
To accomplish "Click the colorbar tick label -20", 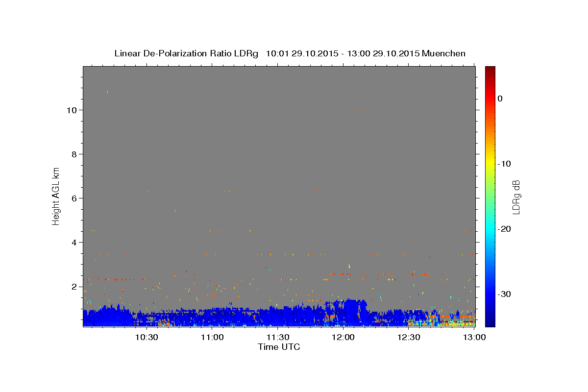I will click(504, 229).
